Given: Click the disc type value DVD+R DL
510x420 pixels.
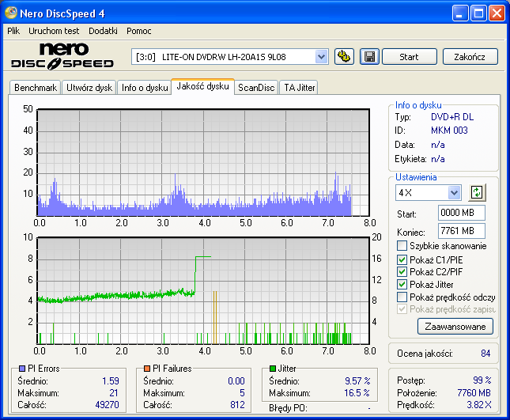Looking at the screenshot, I should (452, 117).
